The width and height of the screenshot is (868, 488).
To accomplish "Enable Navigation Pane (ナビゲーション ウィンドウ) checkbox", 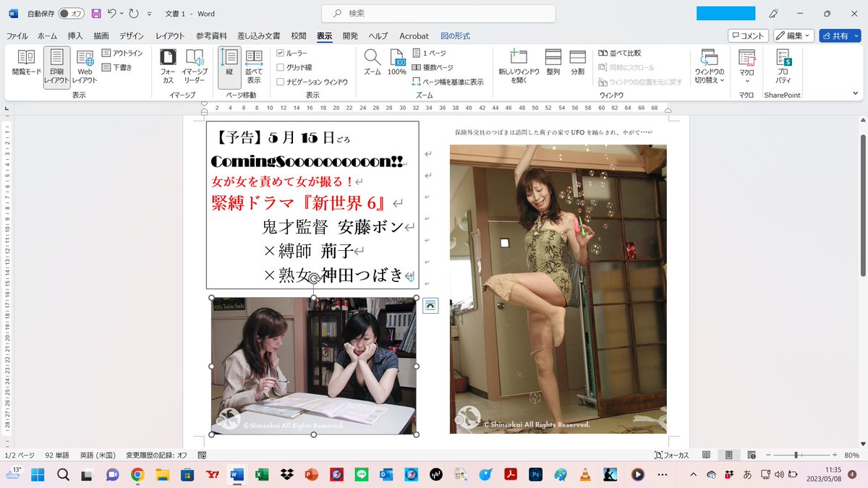I will pos(281,82).
